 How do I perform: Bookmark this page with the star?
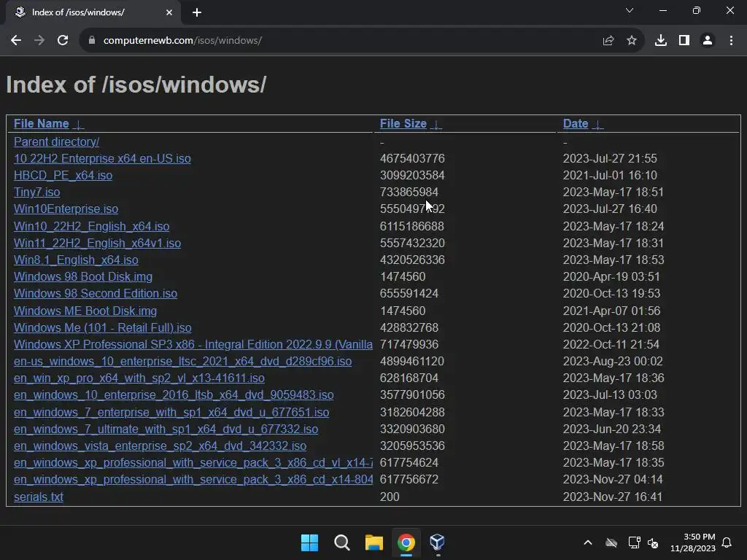(x=632, y=41)
